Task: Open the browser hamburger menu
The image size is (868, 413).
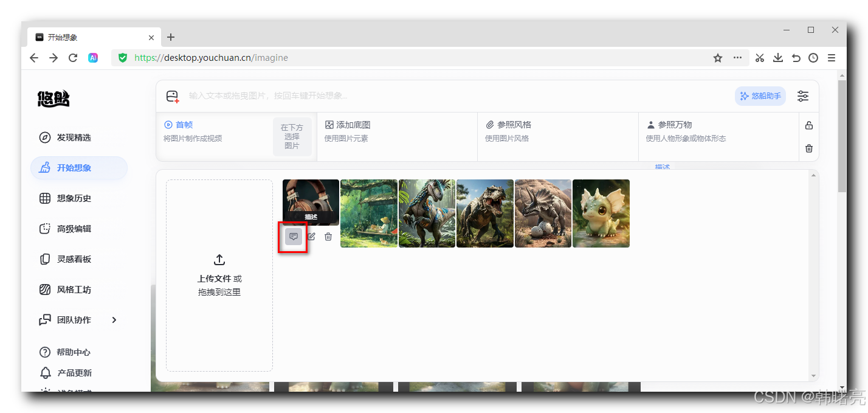Action: 832,58
